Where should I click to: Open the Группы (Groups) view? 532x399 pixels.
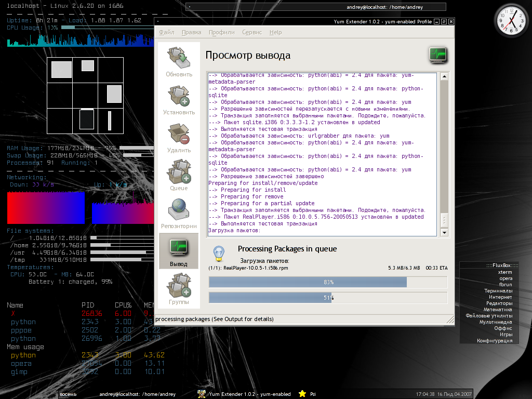tap(179, 289)
